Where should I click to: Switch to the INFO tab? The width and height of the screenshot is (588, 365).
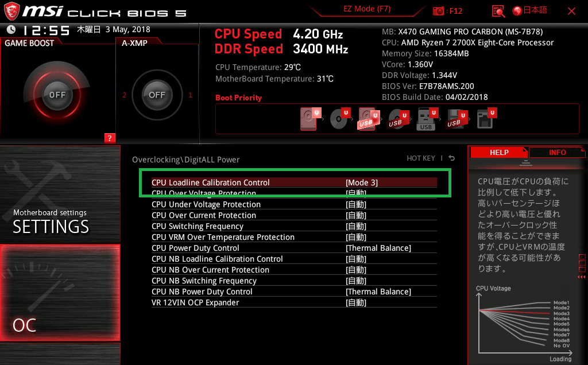tap(557, 152)
